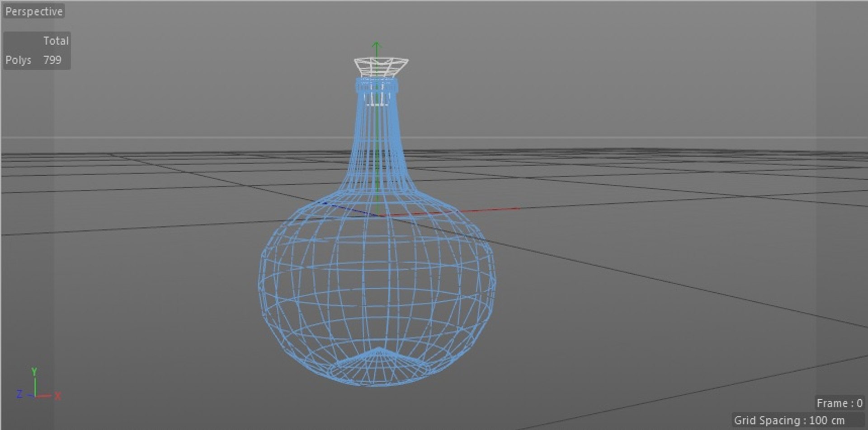Click the "Frame : 0" readout
This screenshot has height=430, width=868.
(x=840, y=403)
